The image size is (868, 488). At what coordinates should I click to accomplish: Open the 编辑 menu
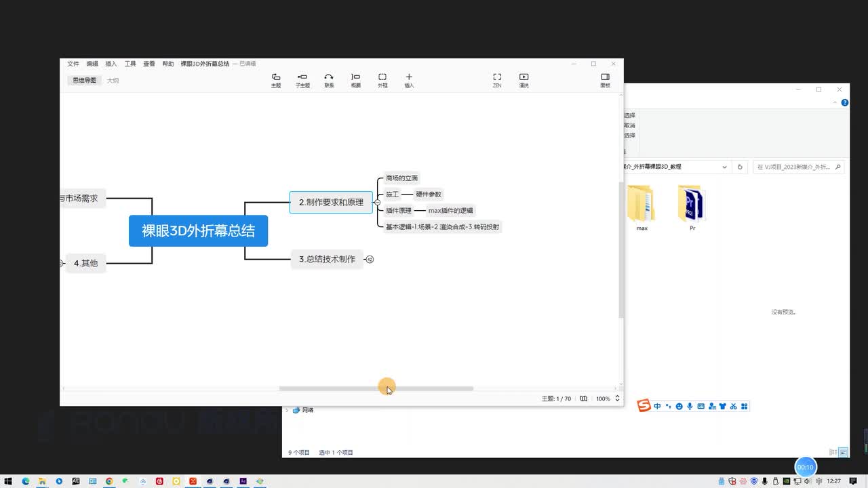[x=92, y=64]
